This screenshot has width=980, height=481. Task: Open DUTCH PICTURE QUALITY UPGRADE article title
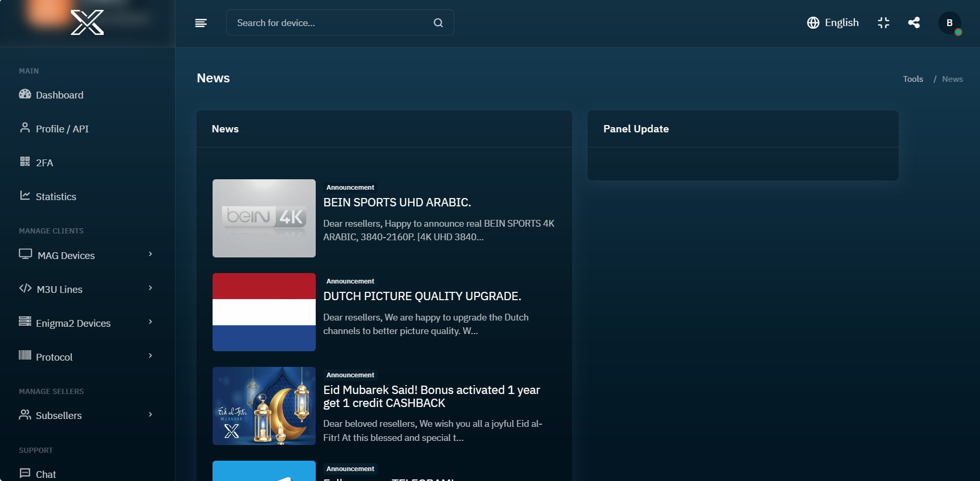point(422,296)
